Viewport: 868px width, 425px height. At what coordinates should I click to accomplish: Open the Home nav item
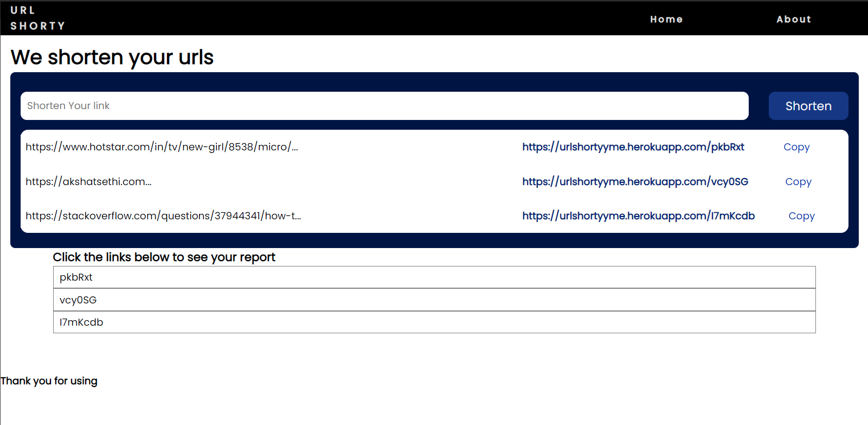(666, 19)
